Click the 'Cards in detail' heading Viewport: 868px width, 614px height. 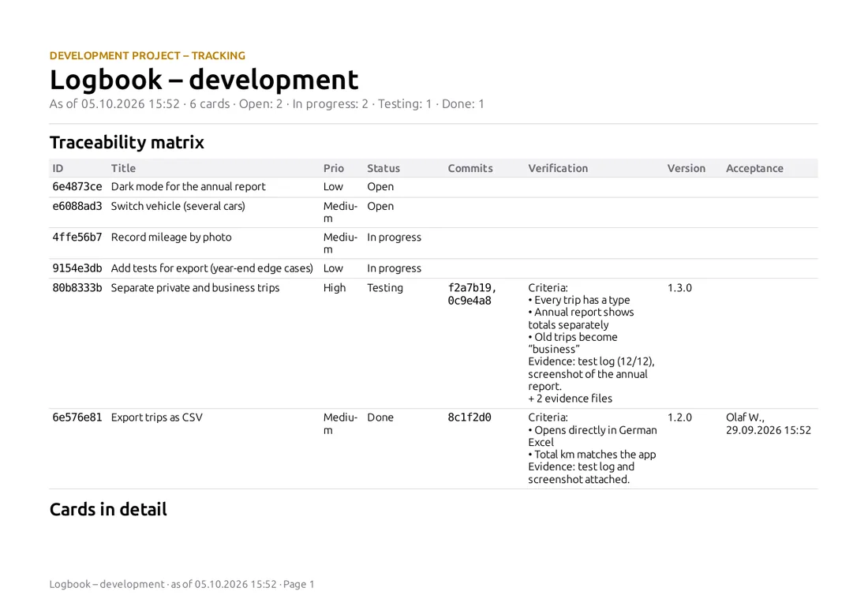(x=108, y=509)
